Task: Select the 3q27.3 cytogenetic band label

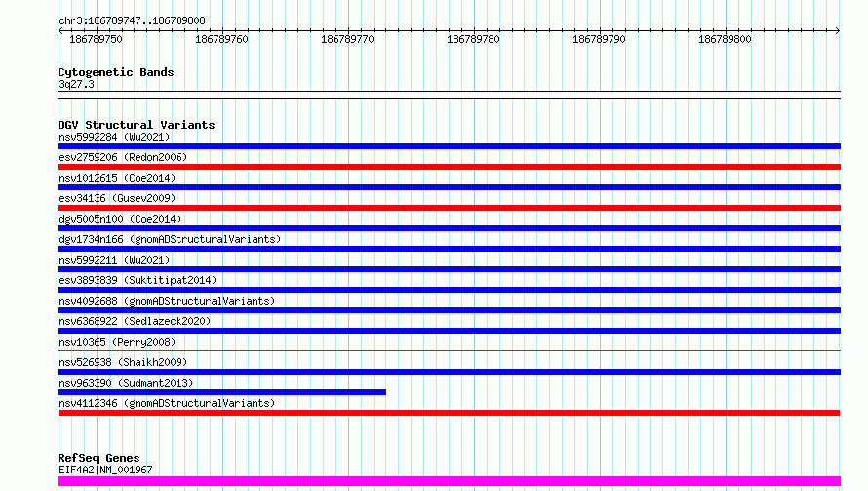Action: [76, 84]
